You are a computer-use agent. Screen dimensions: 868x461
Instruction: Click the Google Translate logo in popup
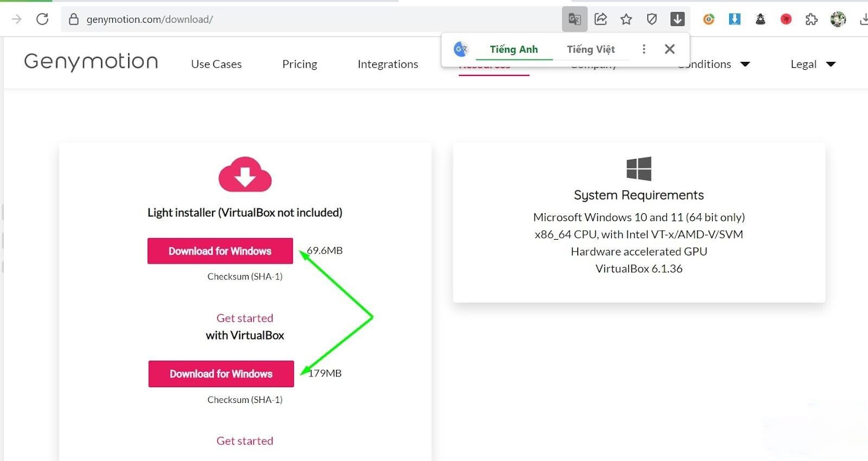[461, 49]
